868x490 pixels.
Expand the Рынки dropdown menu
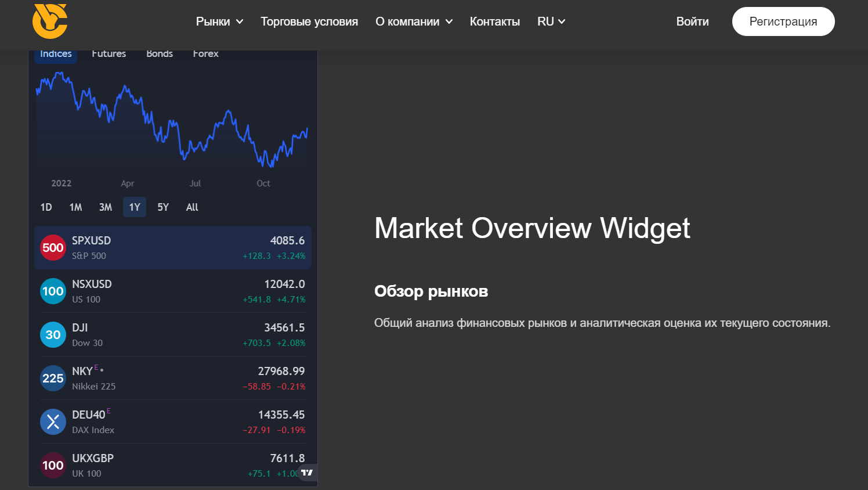[x=219, y=21]
